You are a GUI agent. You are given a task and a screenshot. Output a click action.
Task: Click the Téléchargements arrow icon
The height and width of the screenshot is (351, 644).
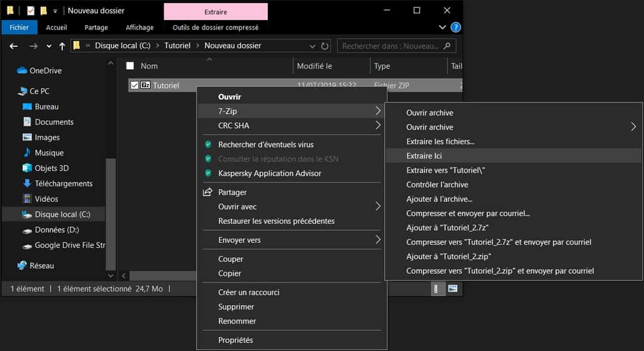pos(27,183)
